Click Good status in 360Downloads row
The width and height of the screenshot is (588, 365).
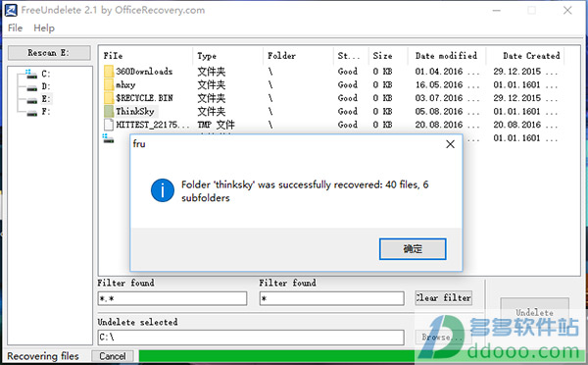point(348,72)
